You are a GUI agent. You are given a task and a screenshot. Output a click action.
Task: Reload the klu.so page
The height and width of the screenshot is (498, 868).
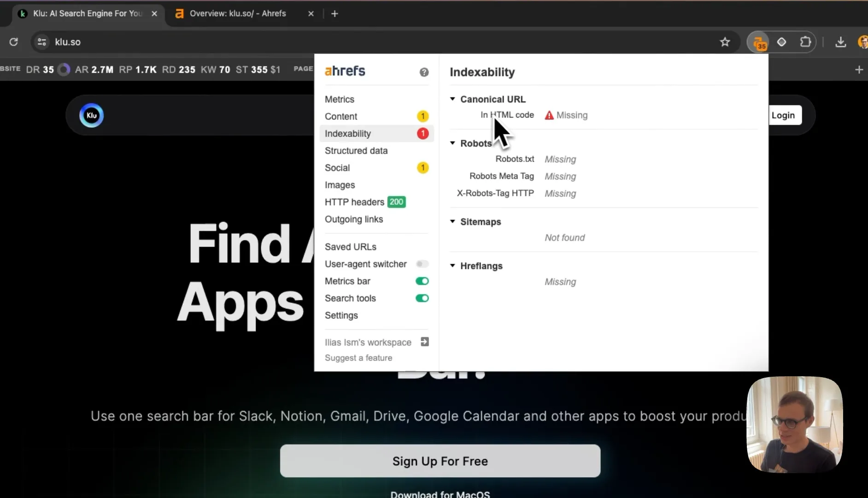click(x=14, y=42)
